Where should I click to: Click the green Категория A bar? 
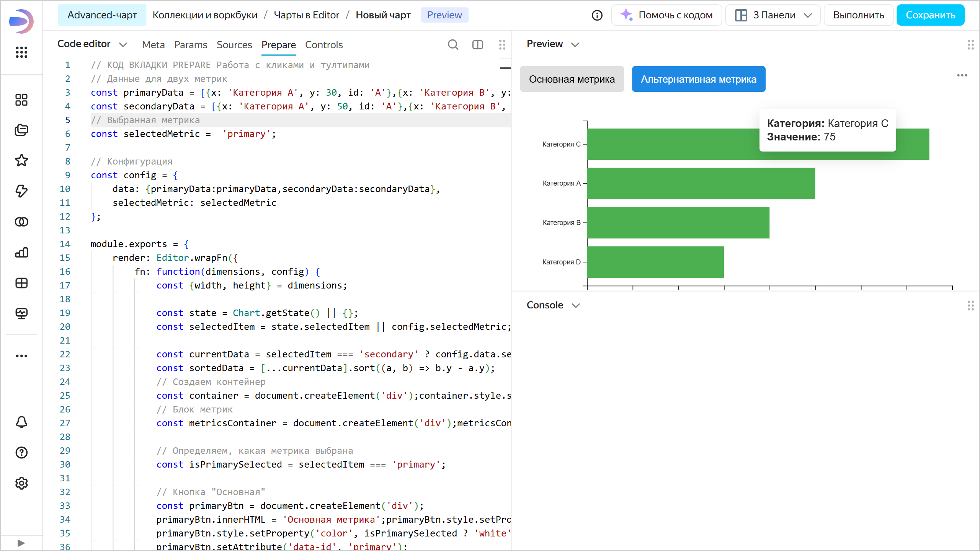pyautogui.click(x=701, y=183)
